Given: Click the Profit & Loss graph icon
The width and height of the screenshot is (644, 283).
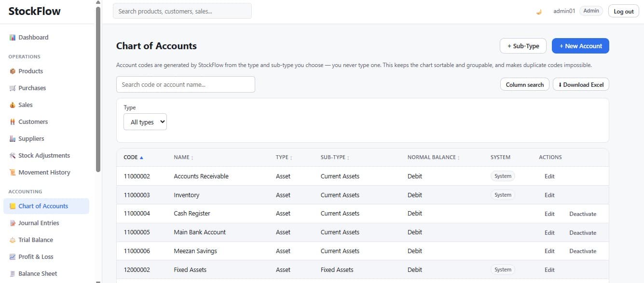Looking at the screenshot, I should point(13,257).
